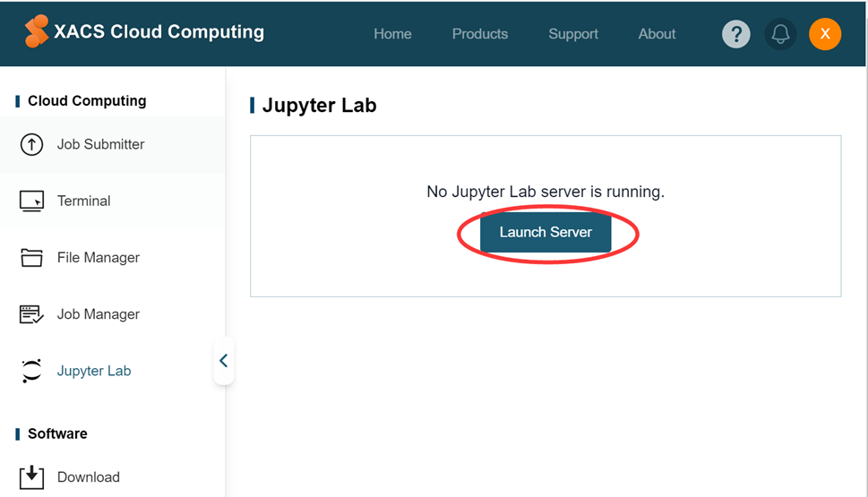Select Job Manager text in sidebar

point(99,313)
